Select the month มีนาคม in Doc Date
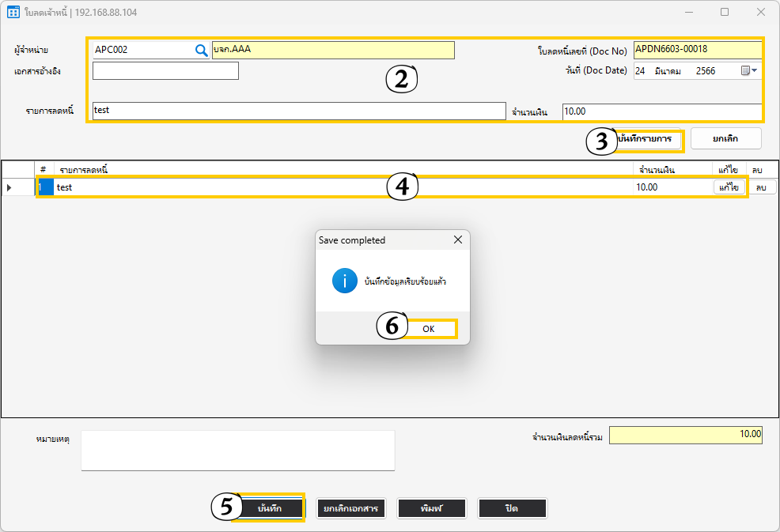The image size is (780, 532). click(x=668, y=70)
